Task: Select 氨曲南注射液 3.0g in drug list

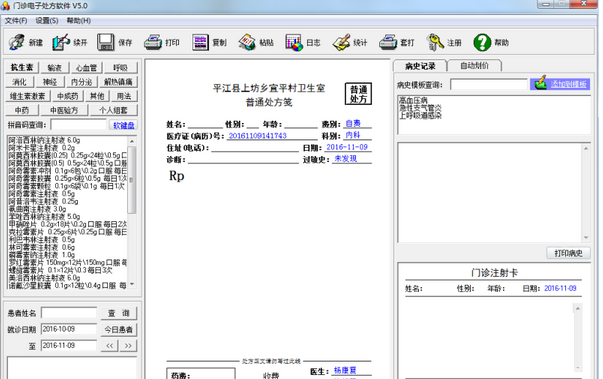Action: (x=37, y=209)
